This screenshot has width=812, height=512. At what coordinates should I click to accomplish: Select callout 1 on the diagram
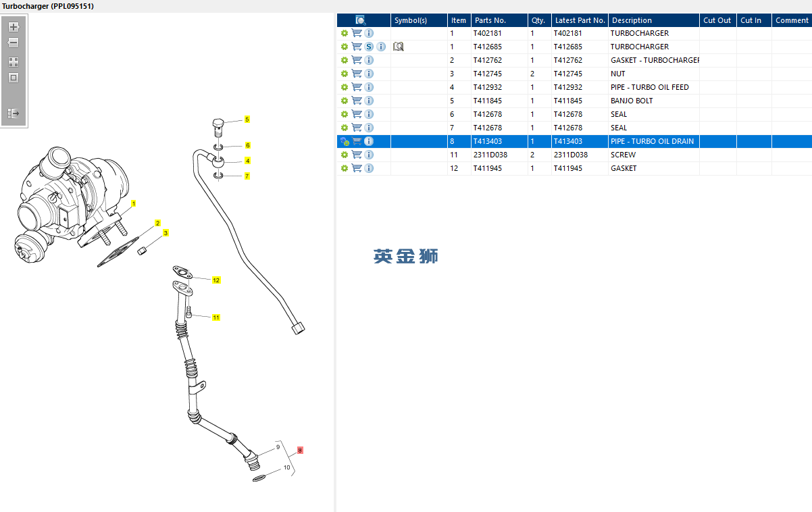coord(134,203)
